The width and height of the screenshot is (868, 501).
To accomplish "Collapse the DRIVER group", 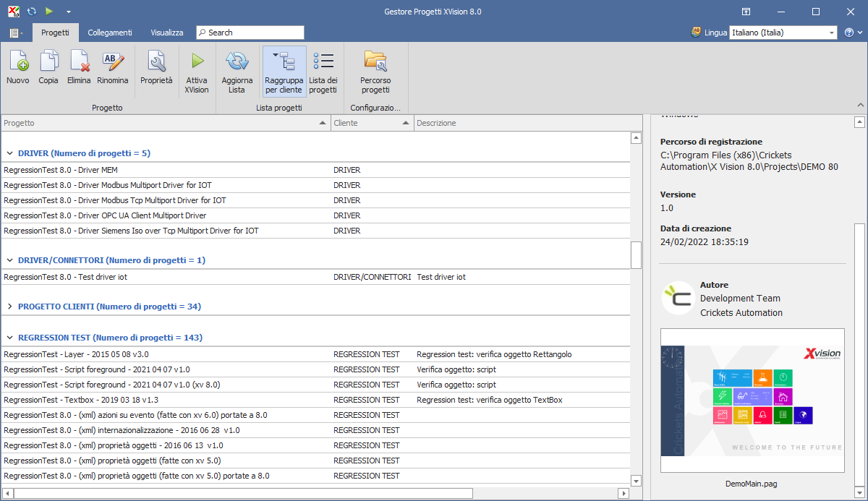I will pyautogui.click(x=10, y=153).
